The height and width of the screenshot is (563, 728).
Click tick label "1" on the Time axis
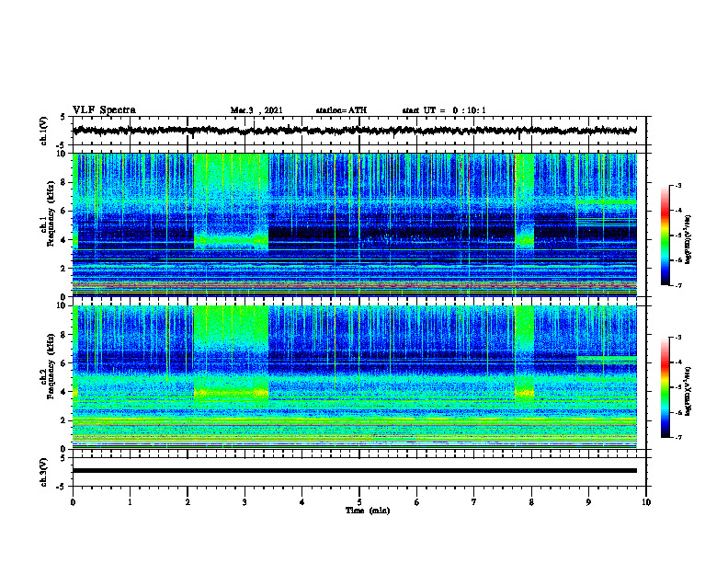click(x=130, y=502)
